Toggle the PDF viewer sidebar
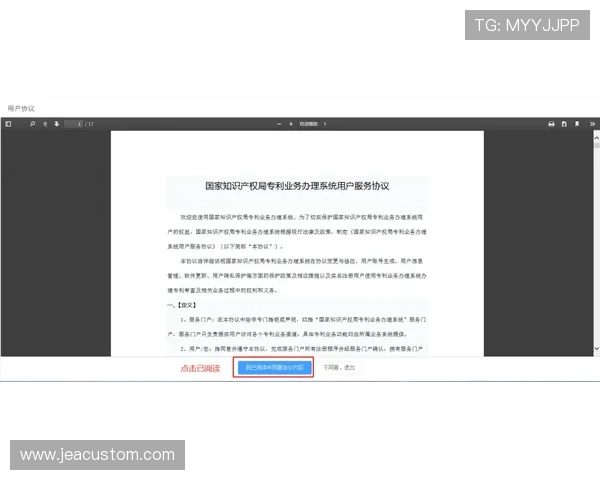 click(x=8, y=124)
